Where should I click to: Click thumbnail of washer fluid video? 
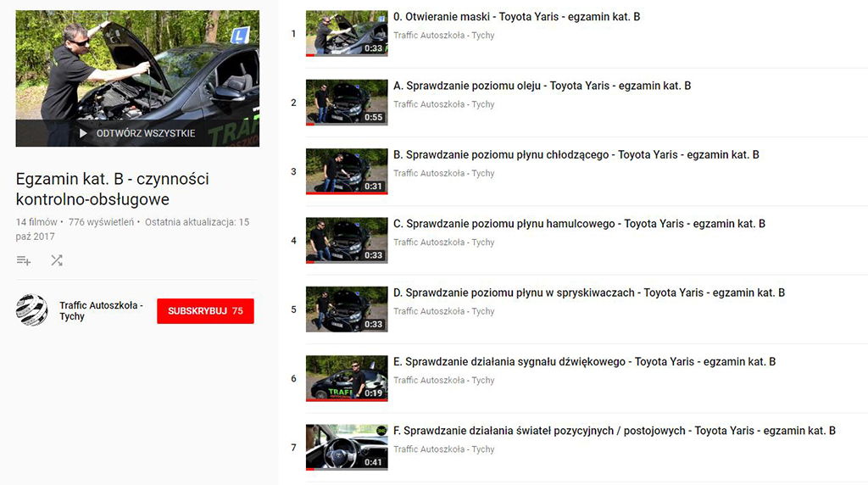click(x=346, y=309)
